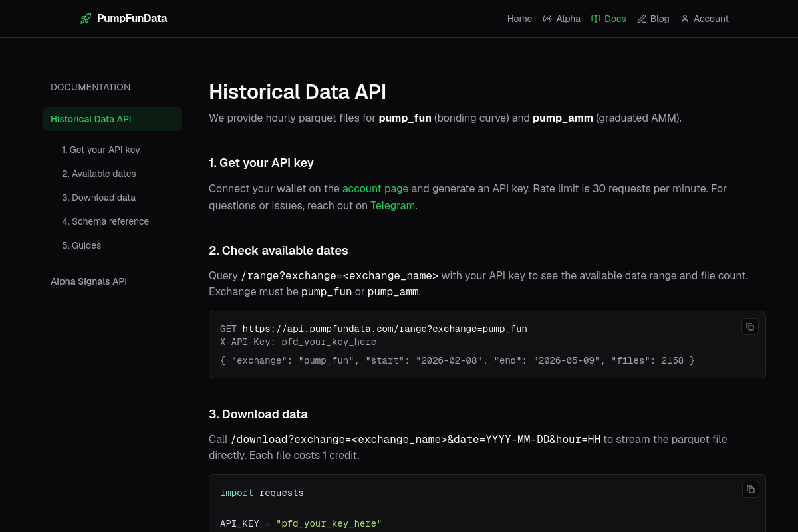Click the 'API_KEY = "pfd_your_key_here"' code line
798x532 pixels.
[301, 523]
